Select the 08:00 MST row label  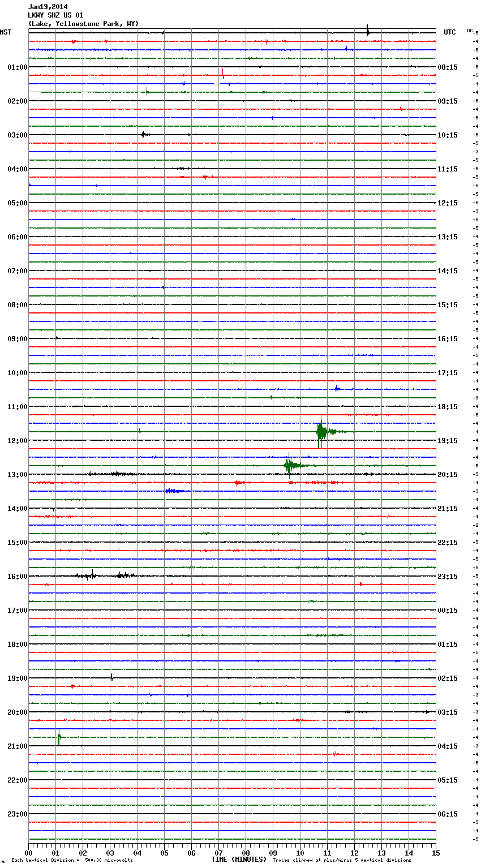click(x=17, y=305)
